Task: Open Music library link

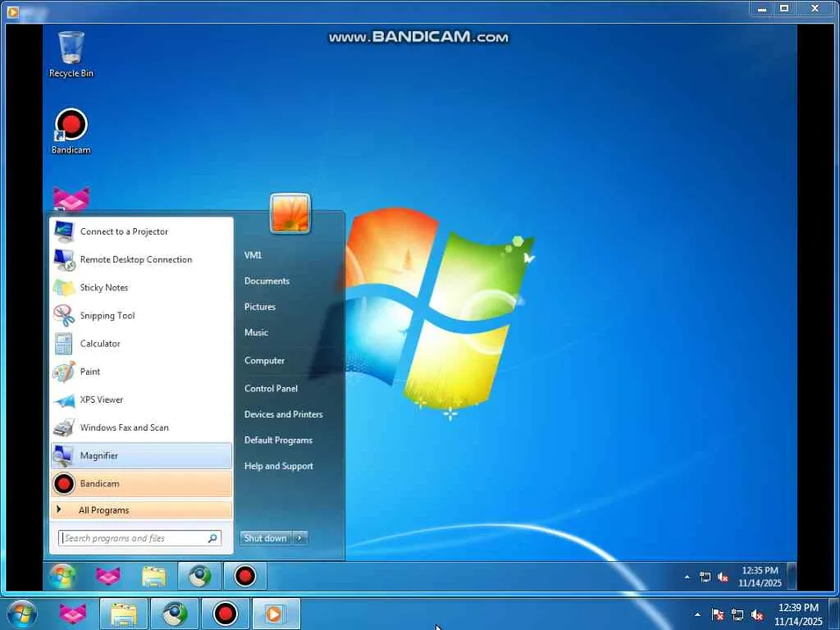Action: coord(256,333)
